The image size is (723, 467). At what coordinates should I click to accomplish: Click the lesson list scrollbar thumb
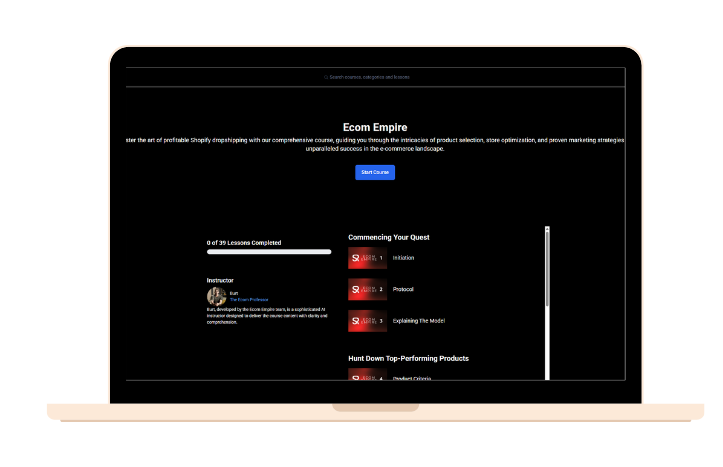547,269
